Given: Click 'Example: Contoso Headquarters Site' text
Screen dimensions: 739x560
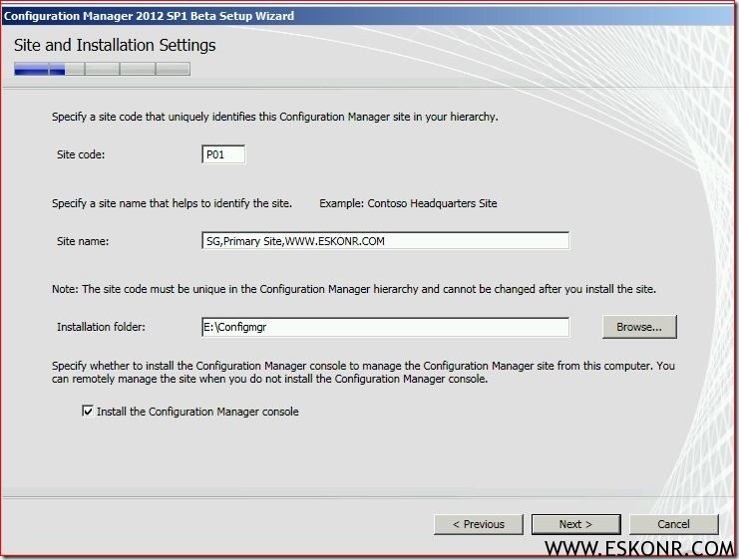Looking at the screenshot, I should (408, 203).
